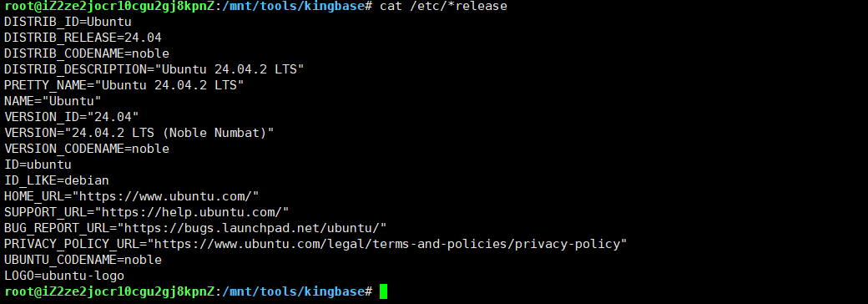Click the Noble Numbat version line

point(139,133)
